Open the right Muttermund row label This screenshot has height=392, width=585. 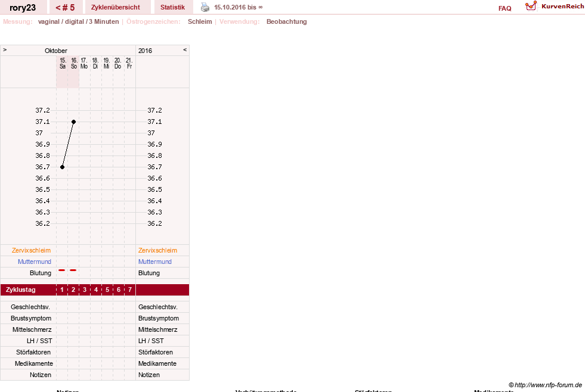pos(155,262)
